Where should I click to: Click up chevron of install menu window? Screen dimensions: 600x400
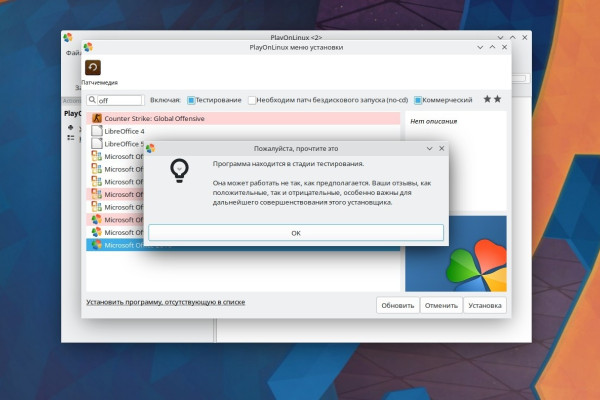(492, 47)
